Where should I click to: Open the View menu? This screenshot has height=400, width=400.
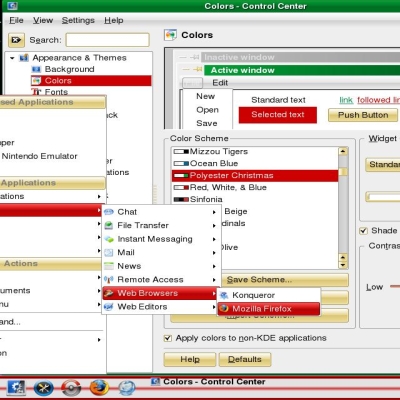[43, 20]
